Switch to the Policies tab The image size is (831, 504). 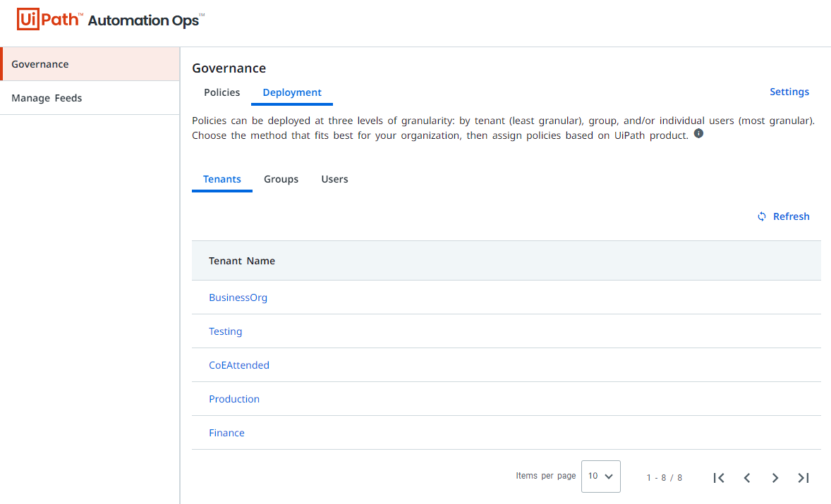click(x=222, y=92)
